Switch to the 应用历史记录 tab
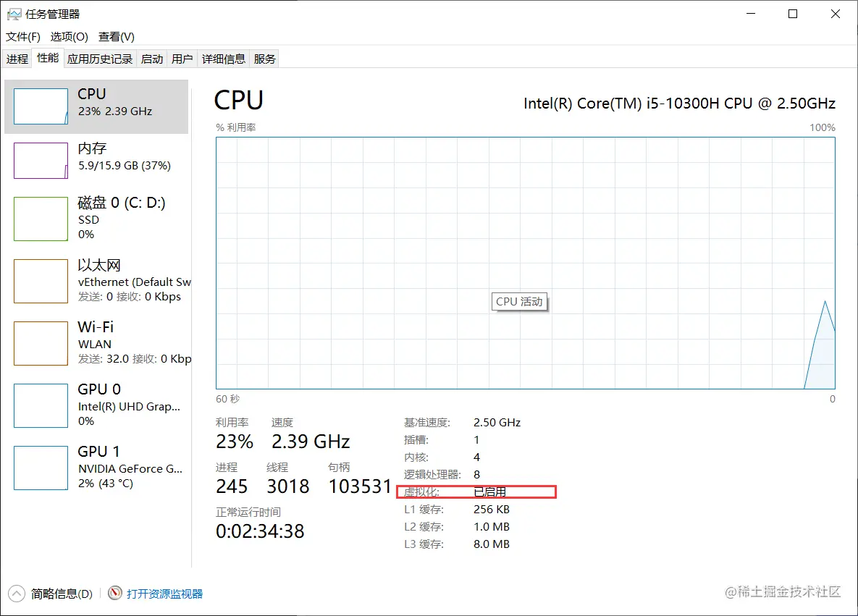Image resolution: width=858 pixels, height=616 pixels. coord(100,59)
